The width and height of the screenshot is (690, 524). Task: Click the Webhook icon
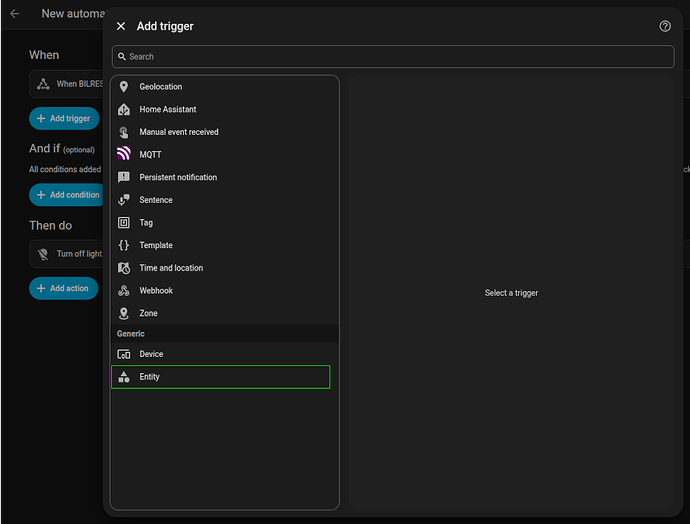tap(124, 290)
